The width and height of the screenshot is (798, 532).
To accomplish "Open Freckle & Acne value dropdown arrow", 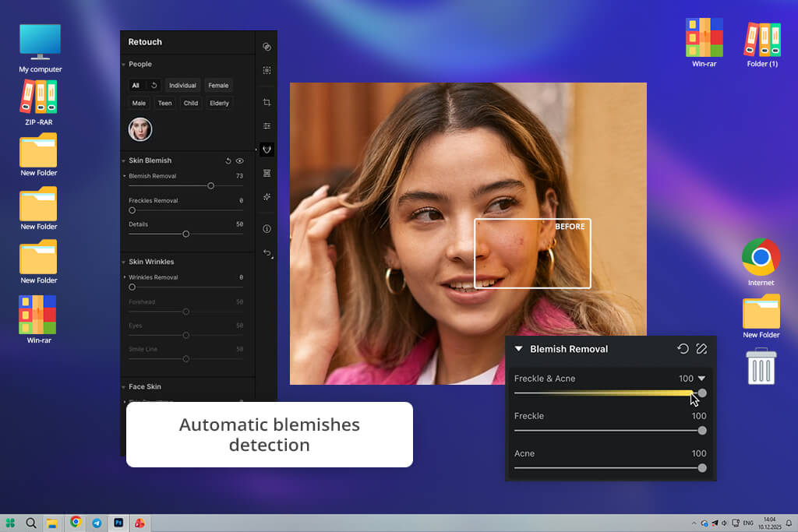I will 702,379.
